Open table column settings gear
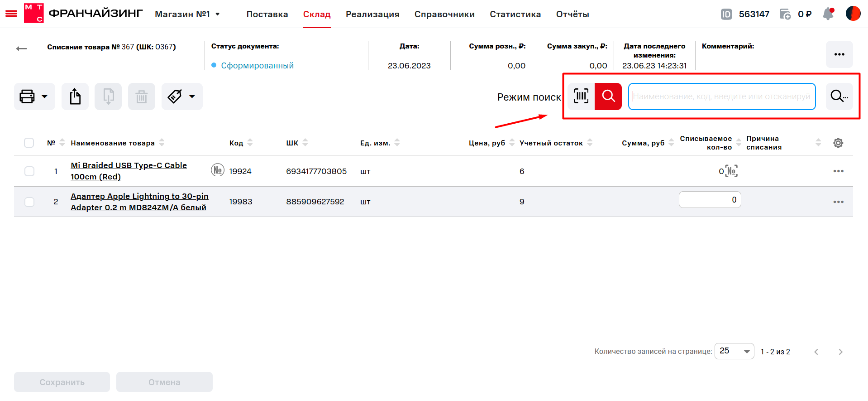868x401 pixels. click(x=838, y=143)
